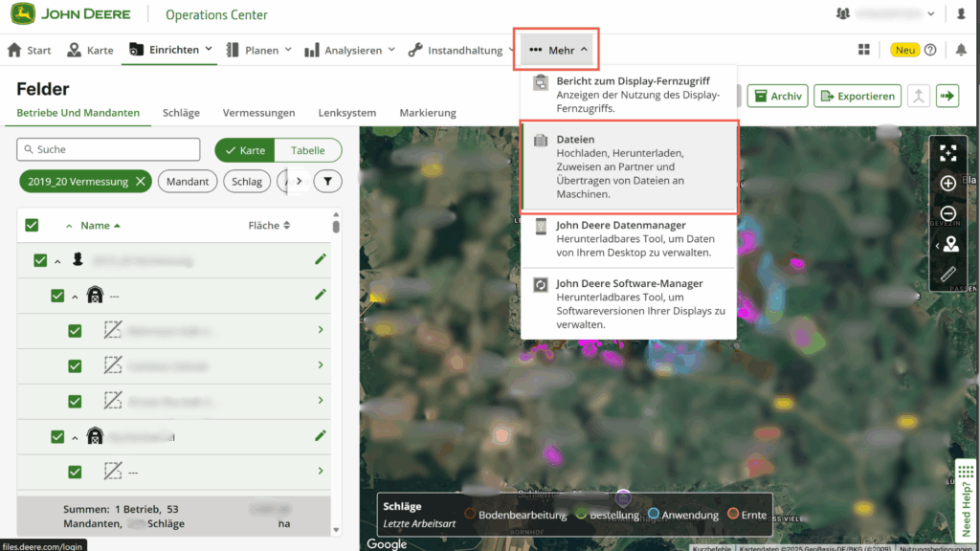Image resolution: width=980 pixels, height=551 pixels.
Task: Edit the first organization with pencil icon
Action: [x=321, y=259]
